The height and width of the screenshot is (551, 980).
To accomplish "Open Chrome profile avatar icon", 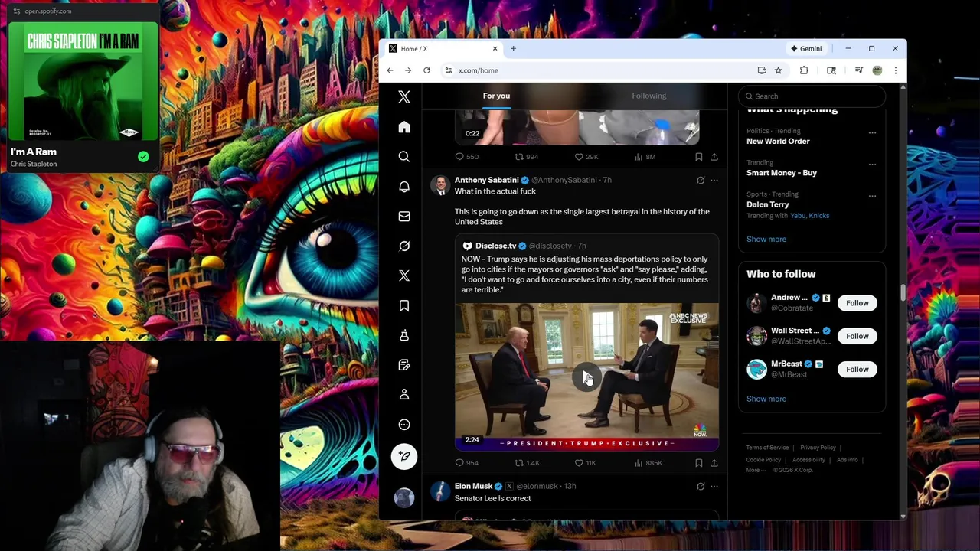I will coord(877,70).
